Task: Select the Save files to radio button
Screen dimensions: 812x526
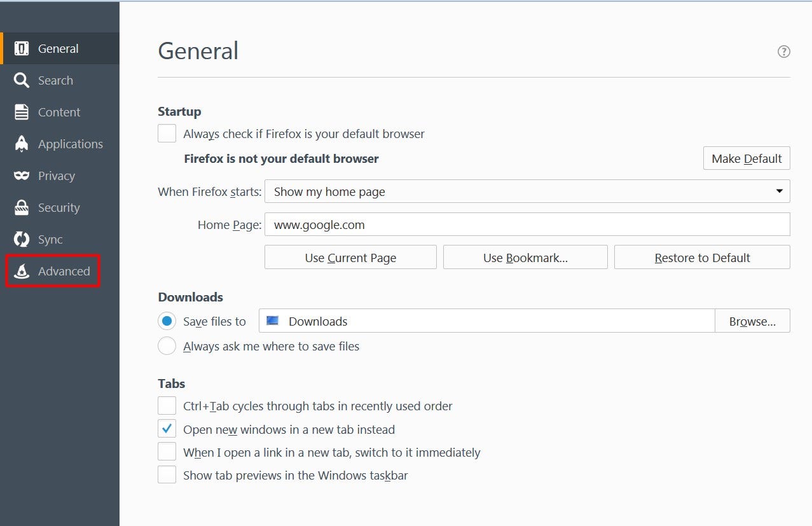Action: tap(167, 321)
